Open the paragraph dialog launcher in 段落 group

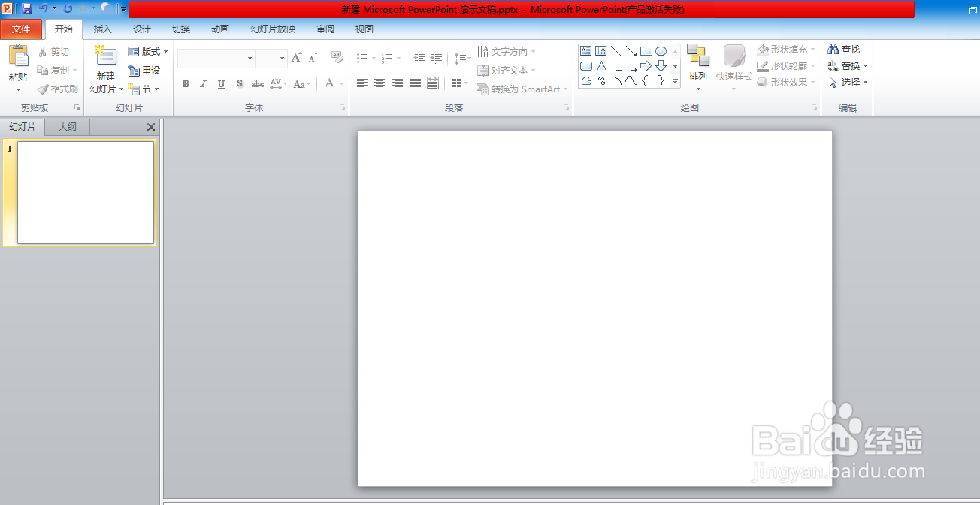point(567,108)
